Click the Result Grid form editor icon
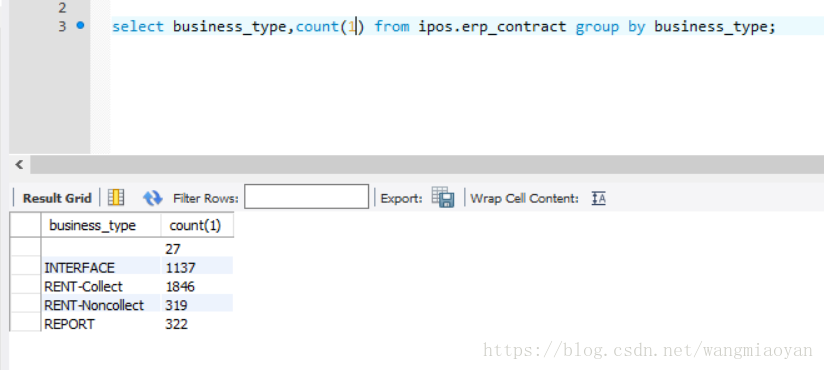 coord(116,198)
